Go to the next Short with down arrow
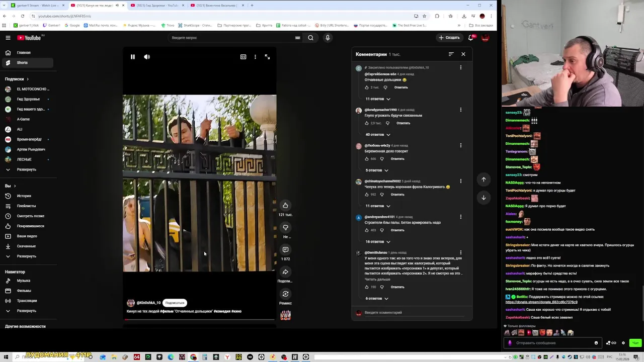 [x=484, y=198]
